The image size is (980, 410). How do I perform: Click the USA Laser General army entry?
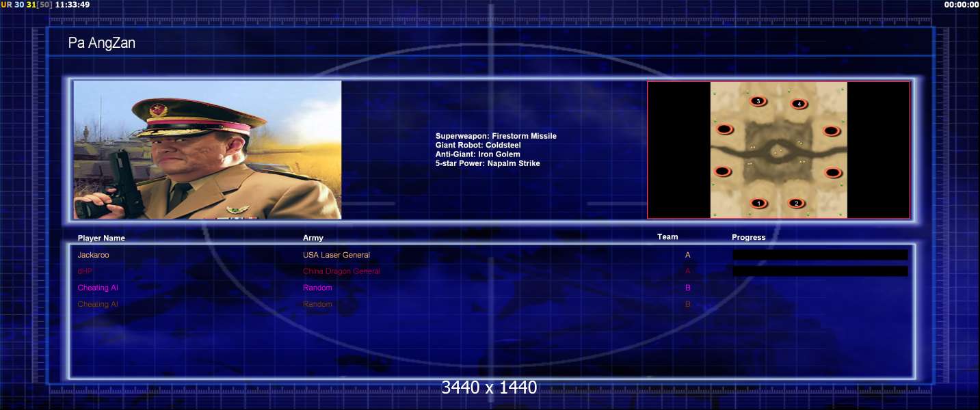click(336, 255)
